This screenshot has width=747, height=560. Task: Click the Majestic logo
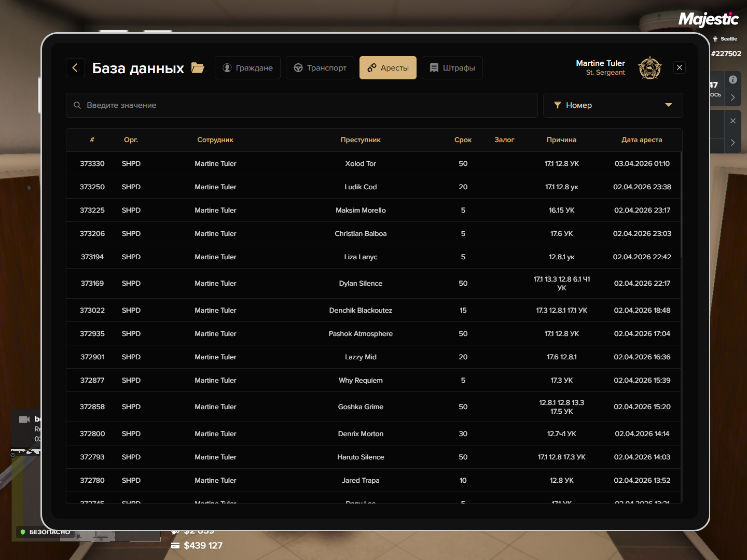click(708, 20)
